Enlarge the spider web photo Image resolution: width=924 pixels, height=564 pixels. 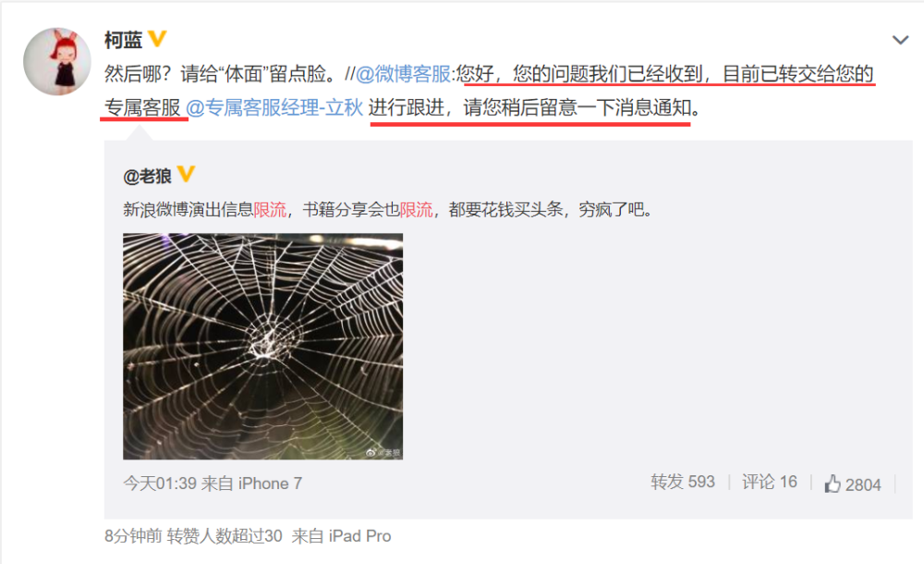262,347
